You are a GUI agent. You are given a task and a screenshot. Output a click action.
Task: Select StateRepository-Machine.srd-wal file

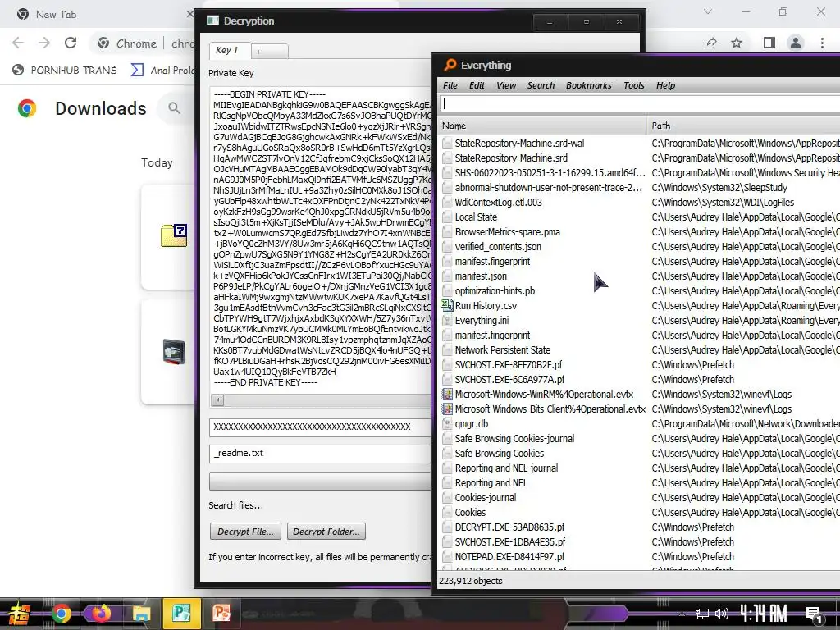pyautogui.click(x=519, y=143)
